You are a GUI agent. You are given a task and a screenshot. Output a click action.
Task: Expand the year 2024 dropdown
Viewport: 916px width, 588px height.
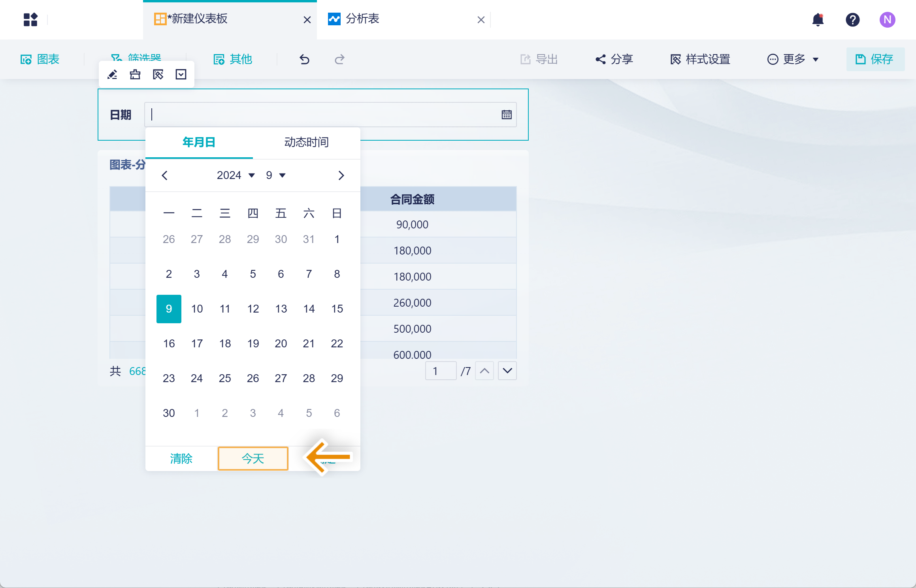[x=236, y=175]
